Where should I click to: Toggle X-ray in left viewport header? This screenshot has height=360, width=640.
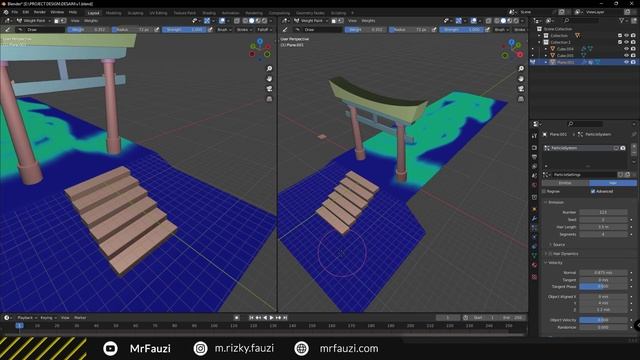[x=237, y=20]
